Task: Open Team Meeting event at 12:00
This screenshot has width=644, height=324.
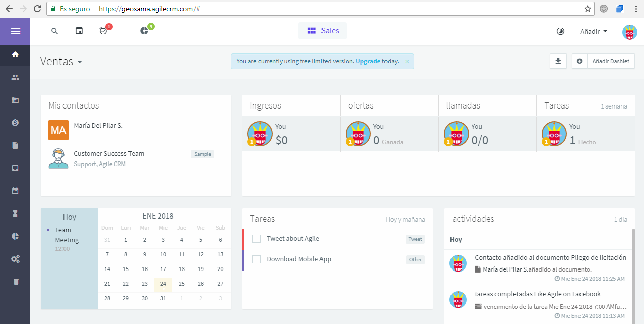Action: point(67,239)
